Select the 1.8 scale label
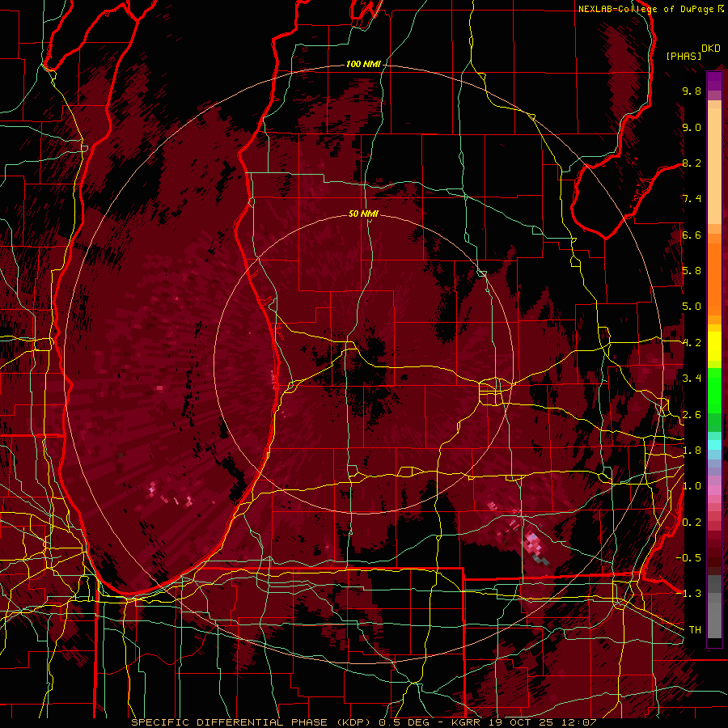This screenshot has height=728, width=728. tap(692, 451)
